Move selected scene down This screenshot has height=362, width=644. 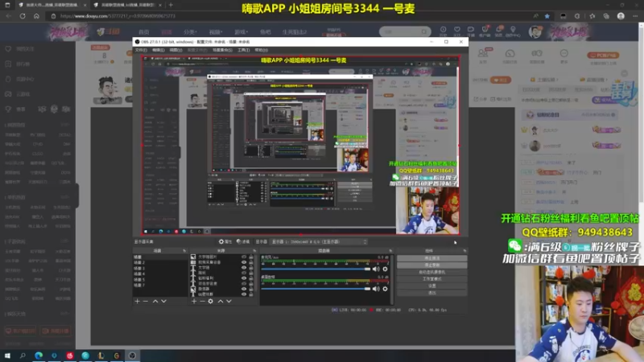click(x=164, y=301)
